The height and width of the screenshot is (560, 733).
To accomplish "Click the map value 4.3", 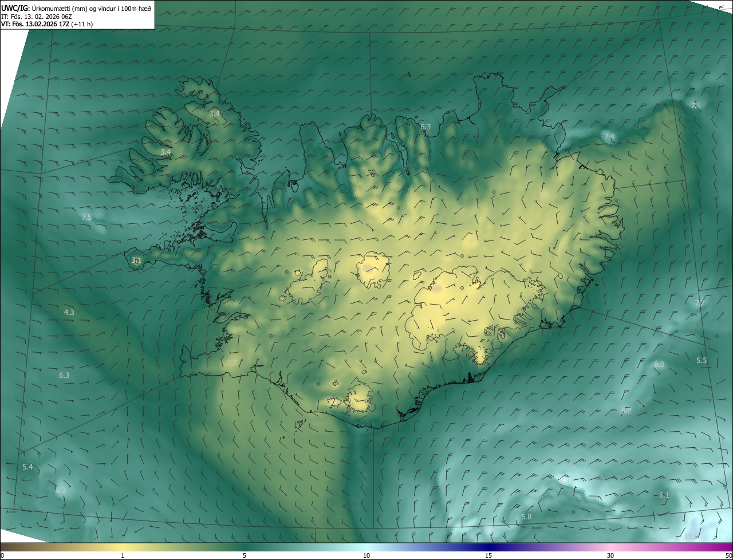I will point(69,313).
